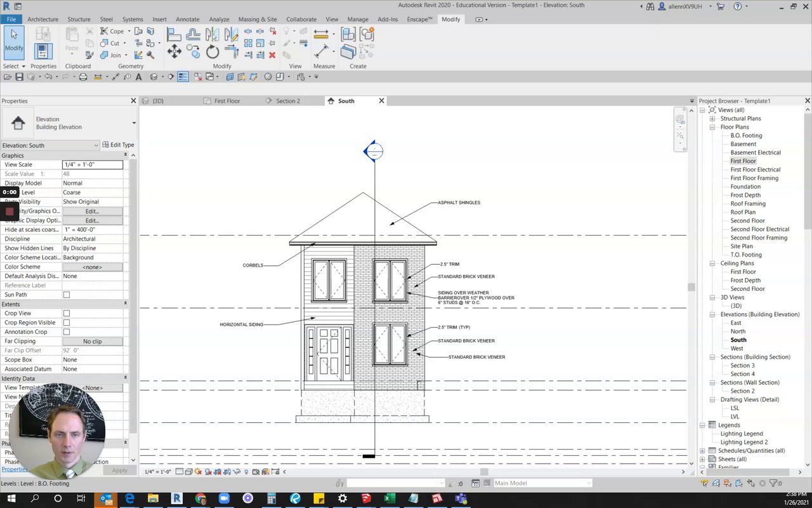Expand the Structural Plans tree node

(x=712, y=119)
